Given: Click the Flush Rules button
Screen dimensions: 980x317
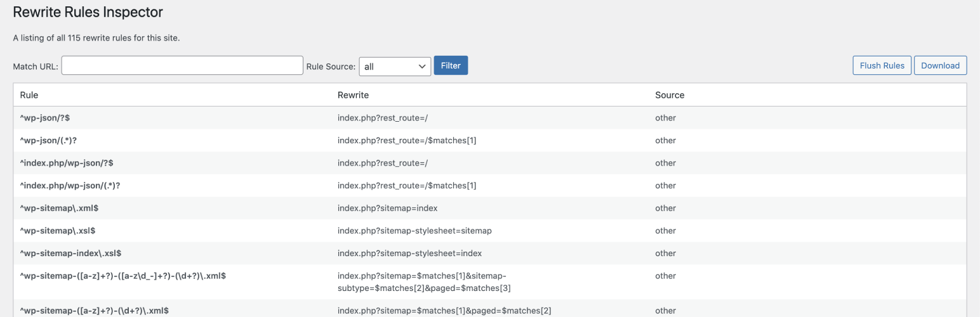Looking at the screenshot, I should (x=882, y=65).
